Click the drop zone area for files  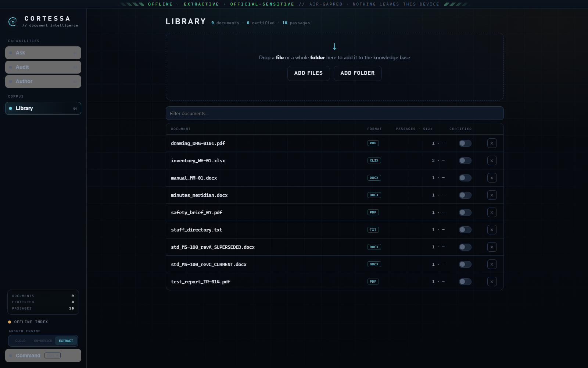pos(334,67)
